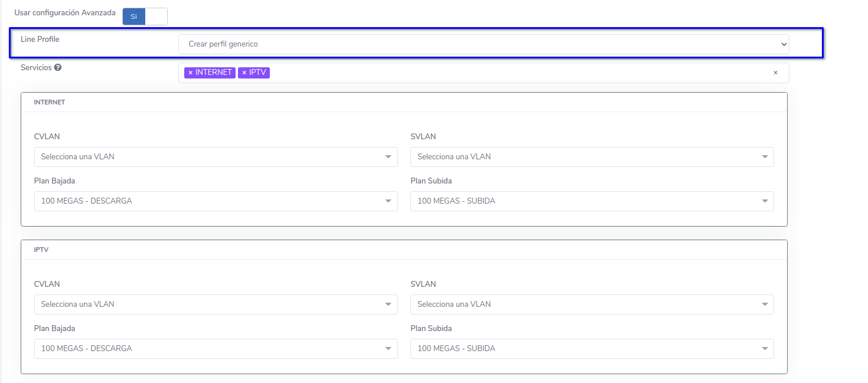The image size is (868, 383).
Task: Toggle the Usar configuración Avanzada switch
Action: click(145, 17)
